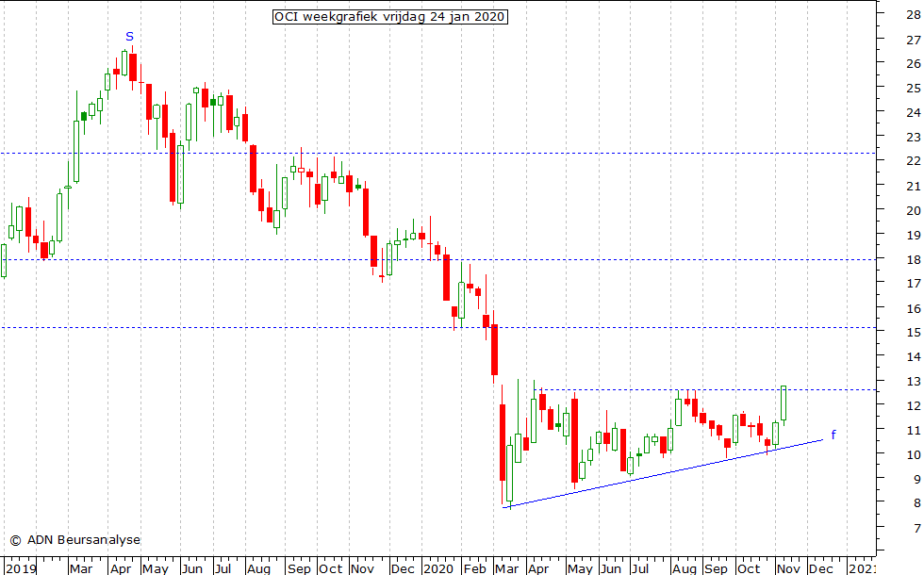The height and width of the screenshot is (575, 924).
Task: Click the price axis value "17"
Action: [x=914, y=284]
